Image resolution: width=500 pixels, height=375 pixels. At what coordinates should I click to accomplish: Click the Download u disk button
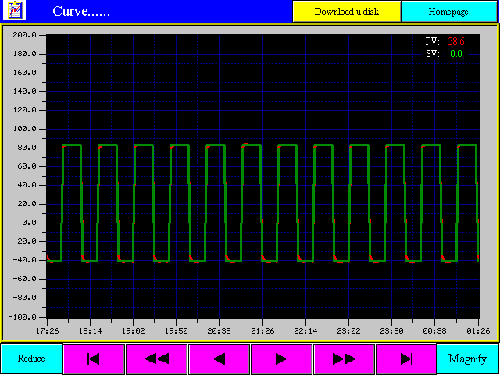(347, 12)
